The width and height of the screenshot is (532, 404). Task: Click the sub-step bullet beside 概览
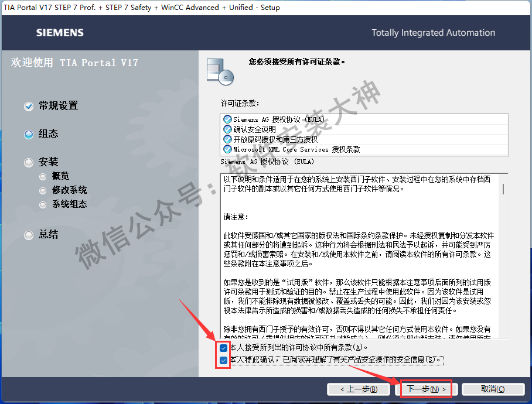tap(43, 177)
